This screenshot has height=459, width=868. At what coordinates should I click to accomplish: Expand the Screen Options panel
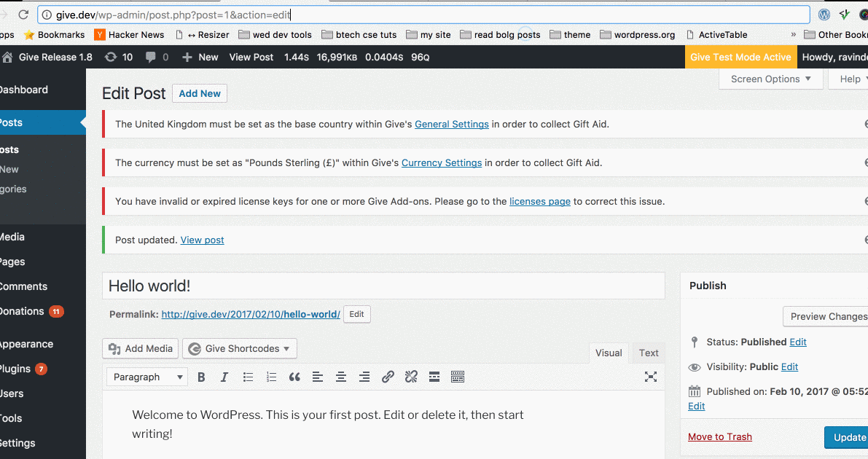(x=770, y=79)
